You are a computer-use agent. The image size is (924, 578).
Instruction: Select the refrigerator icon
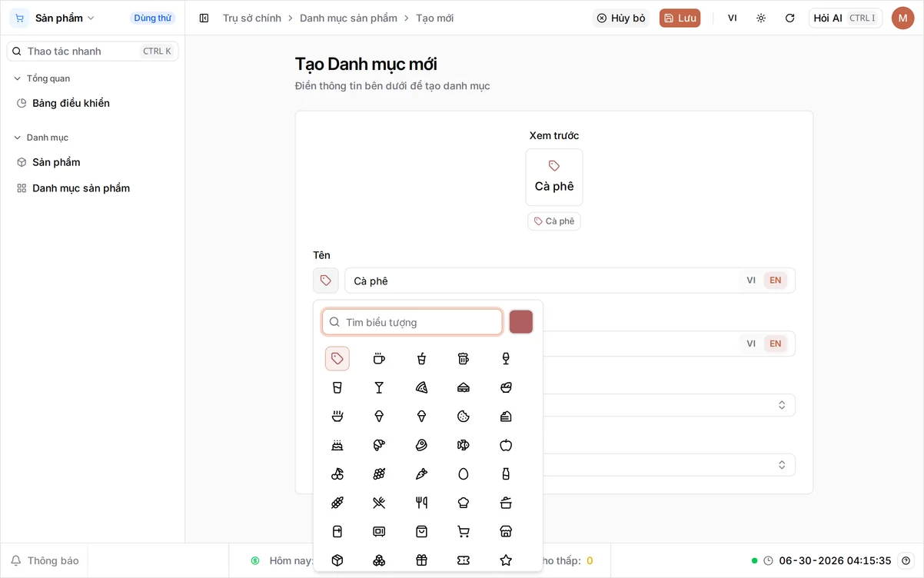pyautogui.click(x=337, y=531)
